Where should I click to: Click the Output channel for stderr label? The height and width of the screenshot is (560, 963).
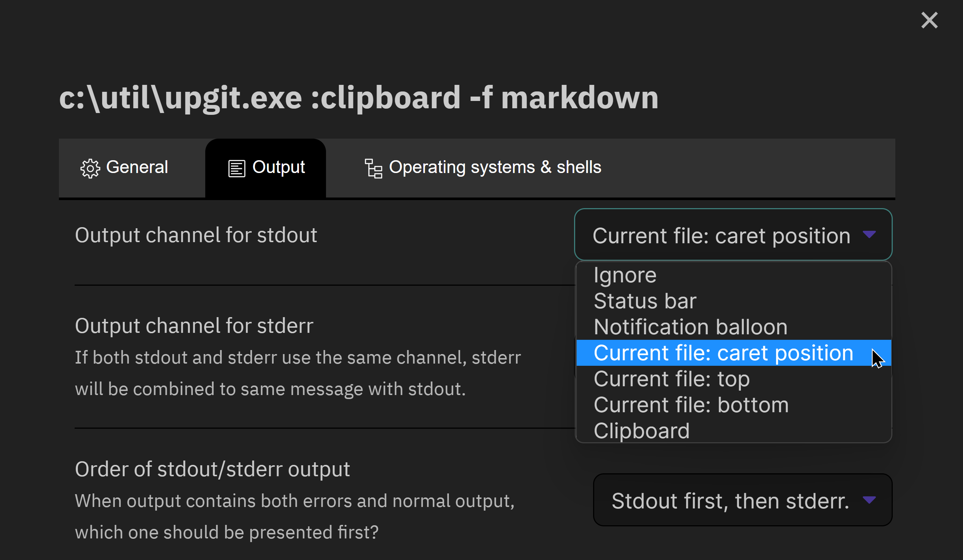coord(194,326)
